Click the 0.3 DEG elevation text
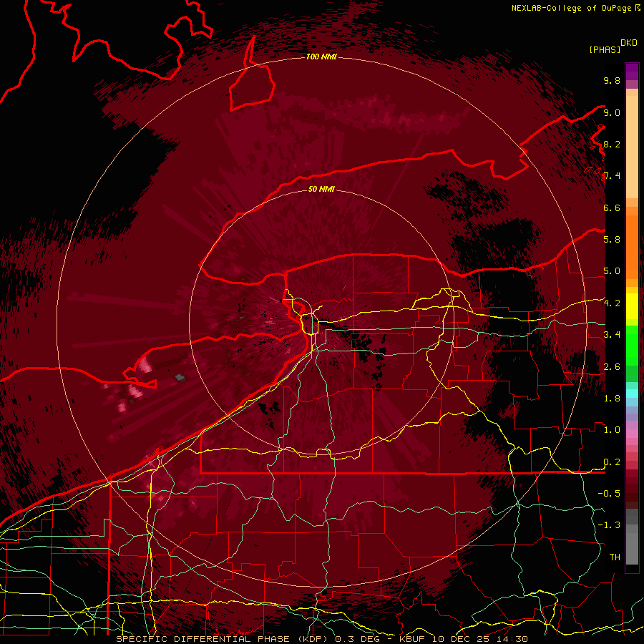The height and width of the screenshot is (644, 644). click(357, 639)
